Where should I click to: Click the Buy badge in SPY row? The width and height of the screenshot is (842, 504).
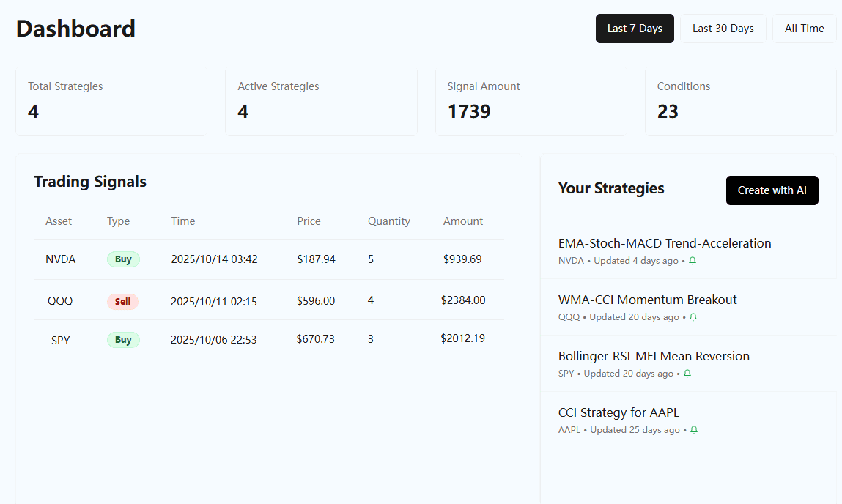click(123, 340)
